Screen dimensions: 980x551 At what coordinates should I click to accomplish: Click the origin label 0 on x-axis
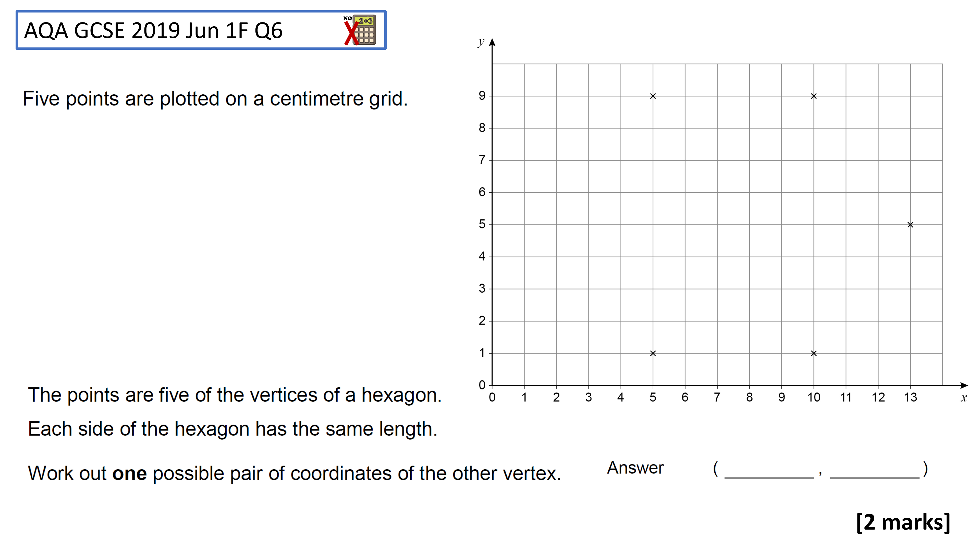click(492, 398)
